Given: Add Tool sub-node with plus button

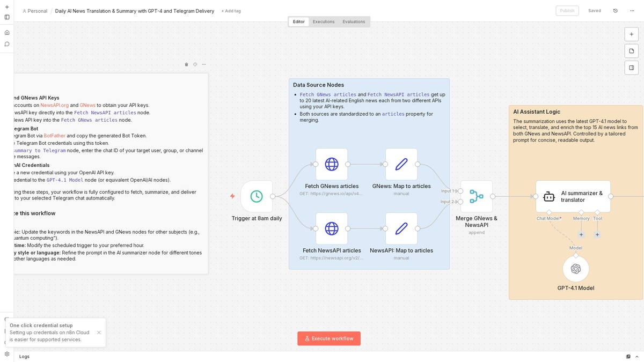Looking at the screenshot, I should [597, 234].
